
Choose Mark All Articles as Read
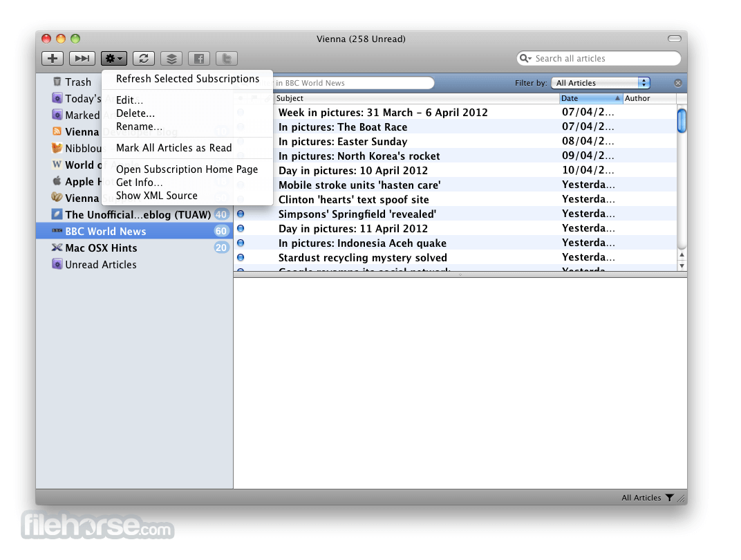point(187,147)
